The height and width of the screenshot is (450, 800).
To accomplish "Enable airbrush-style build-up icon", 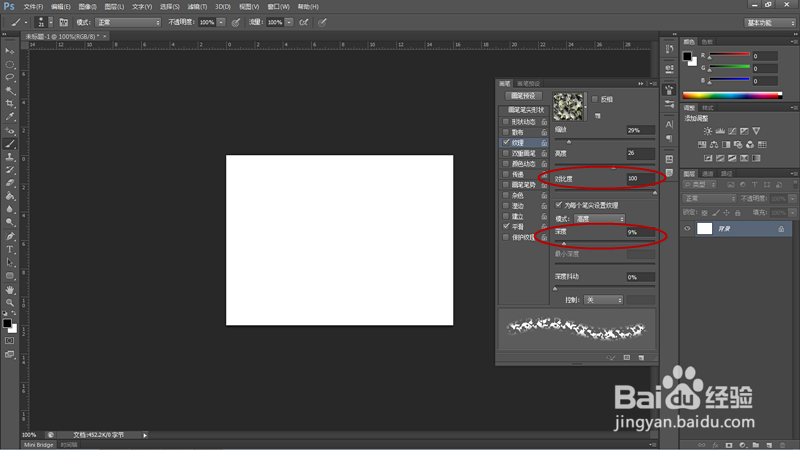I will (304, 22).
